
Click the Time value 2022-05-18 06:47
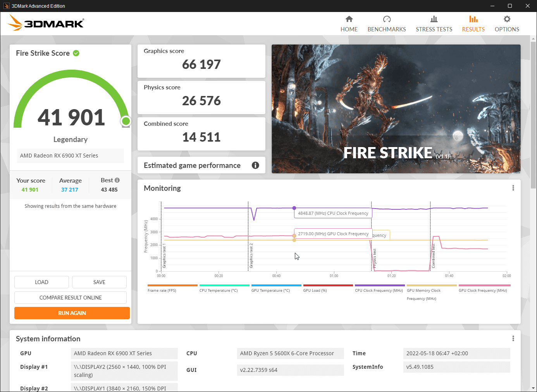point(457,353)
